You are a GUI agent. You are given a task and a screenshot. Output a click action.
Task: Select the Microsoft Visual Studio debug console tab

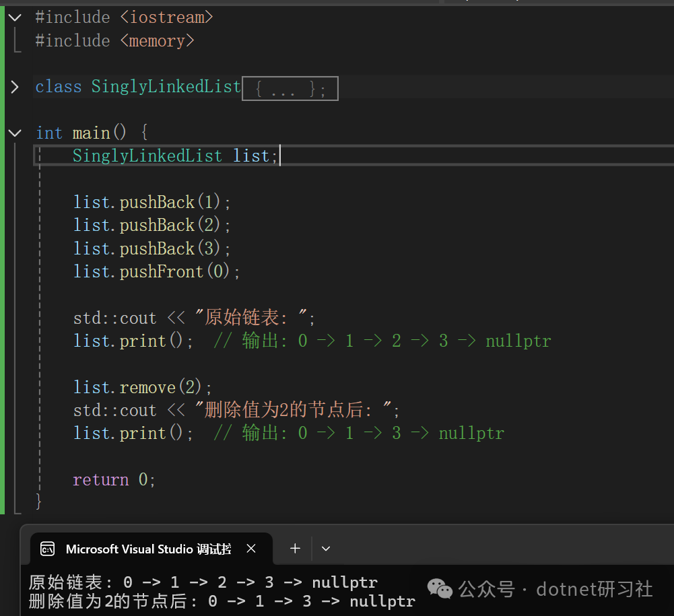pyautogui.click(x=151, y=549)
